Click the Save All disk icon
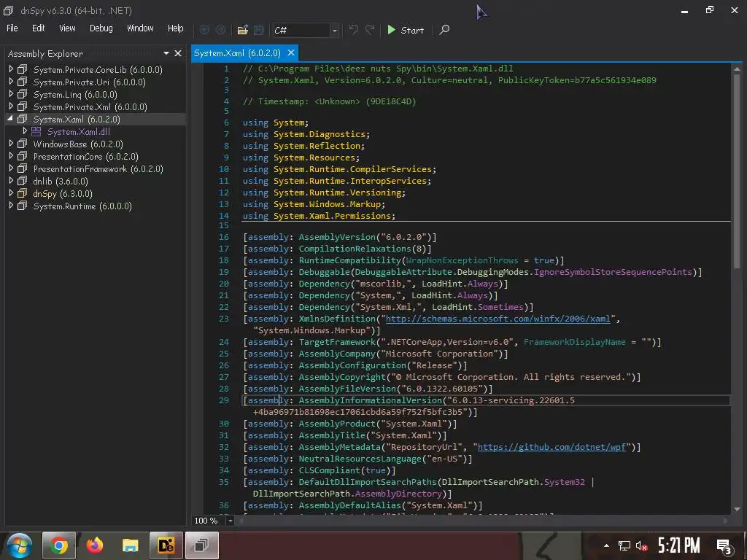 click(x=259, y=30)
